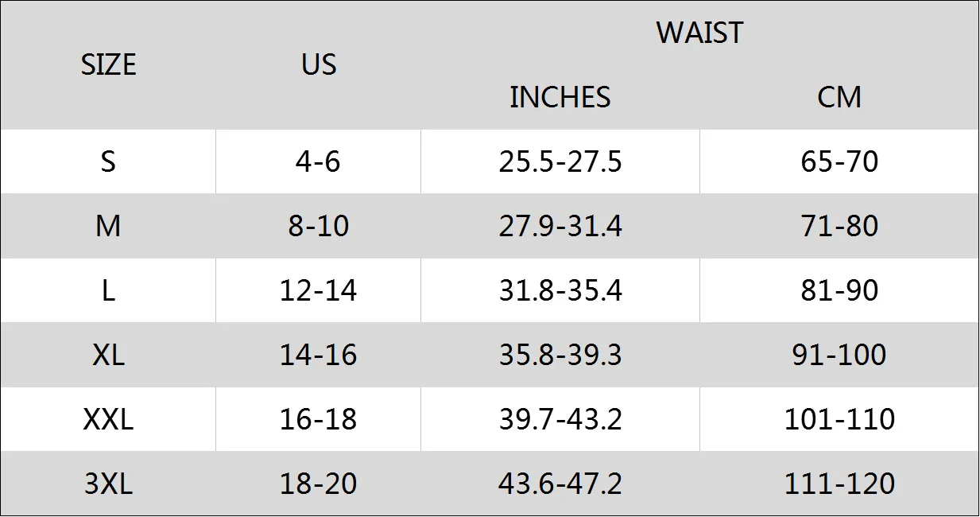Click the 25.5-27.5 inches cell

560,161
